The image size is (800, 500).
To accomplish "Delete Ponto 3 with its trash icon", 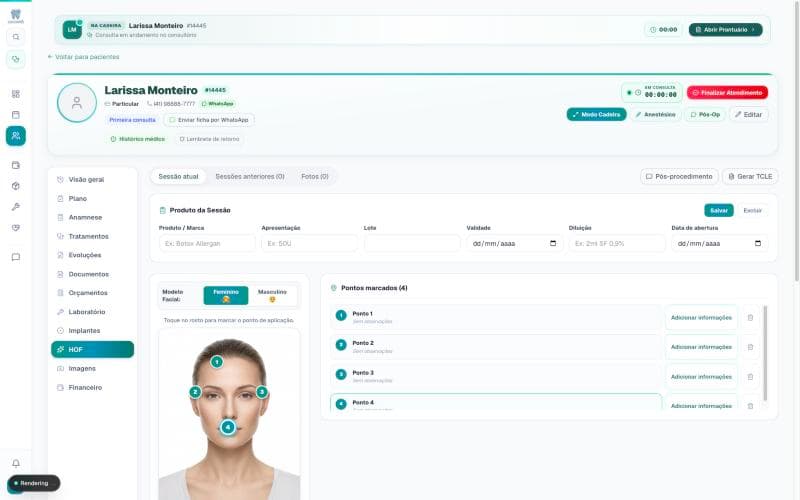I will pyautogui.click(x=750, y=377).
